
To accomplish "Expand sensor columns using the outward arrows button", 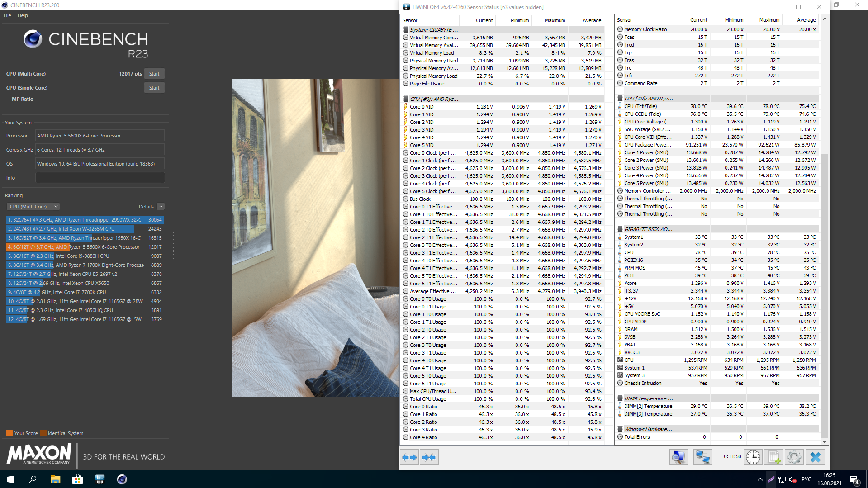I will (409, 457).
